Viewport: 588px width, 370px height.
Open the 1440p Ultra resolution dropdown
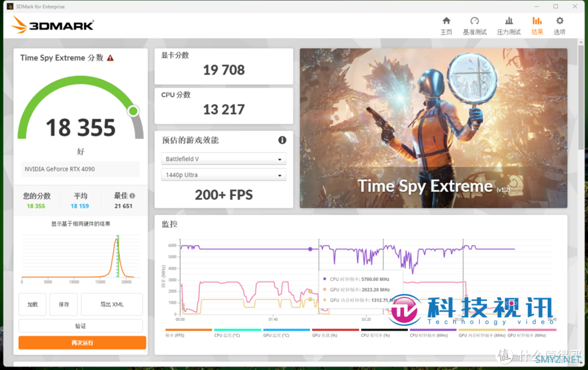click(224, 175)
